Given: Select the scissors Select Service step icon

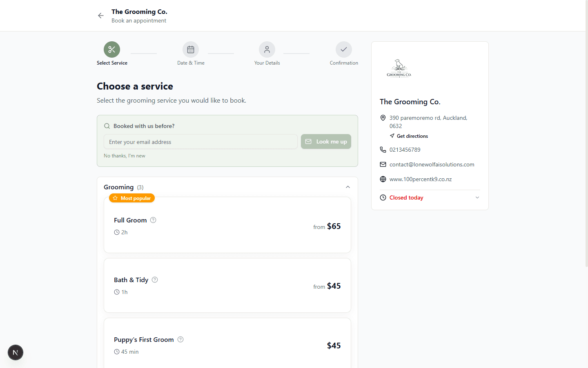Looking at the screenshot, I should coord(112,49).
